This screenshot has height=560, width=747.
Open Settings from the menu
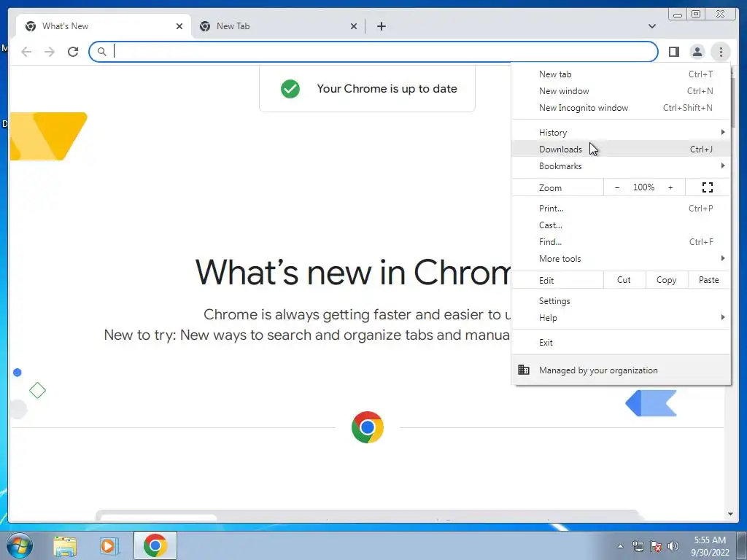tap(621, 301)
